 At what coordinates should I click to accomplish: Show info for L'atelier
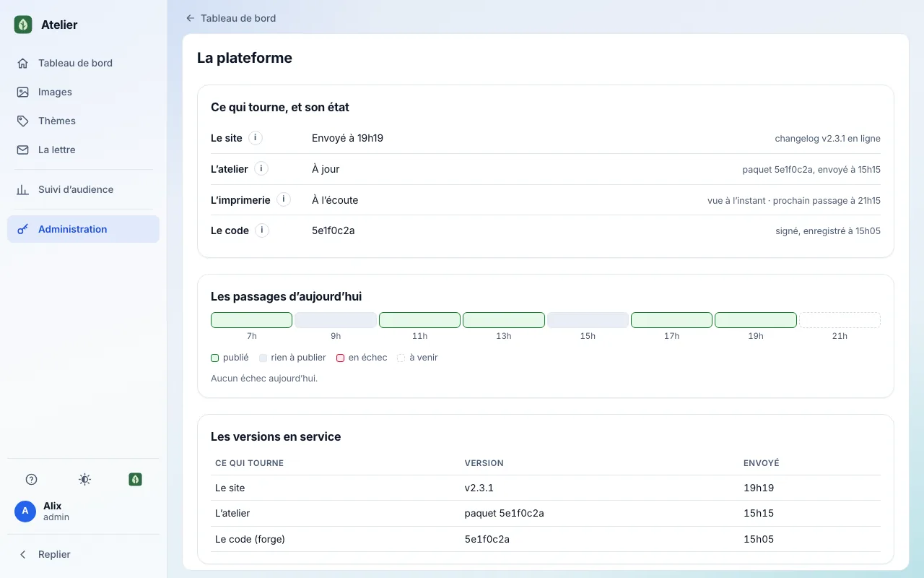click(x=261, y=169)
